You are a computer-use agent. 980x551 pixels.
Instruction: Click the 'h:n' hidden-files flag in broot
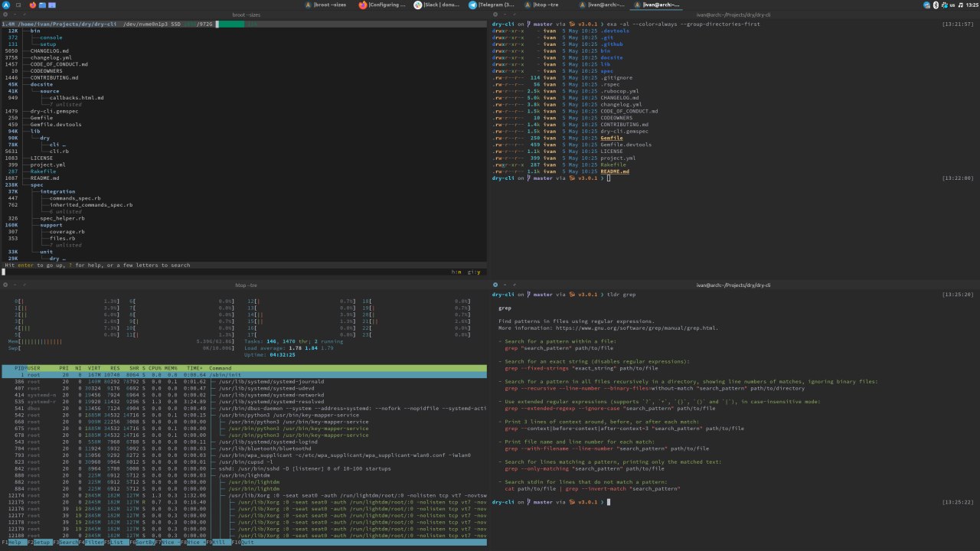click(456, 272)
